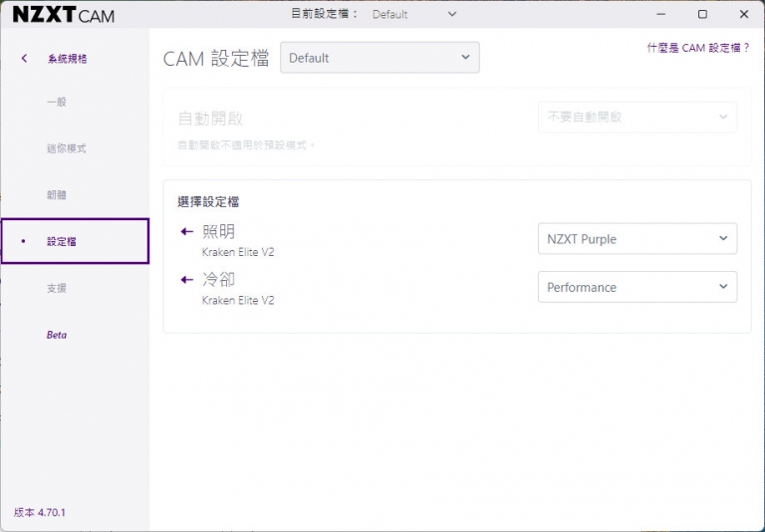765x532 pixels.
Task: Open the 韌體 settings section
Action: pos(57,194)
